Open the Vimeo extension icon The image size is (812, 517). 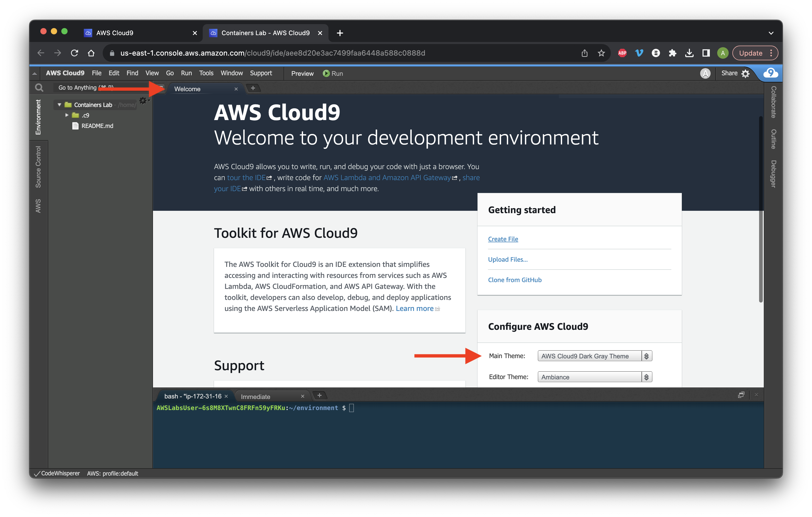(639, 53)
